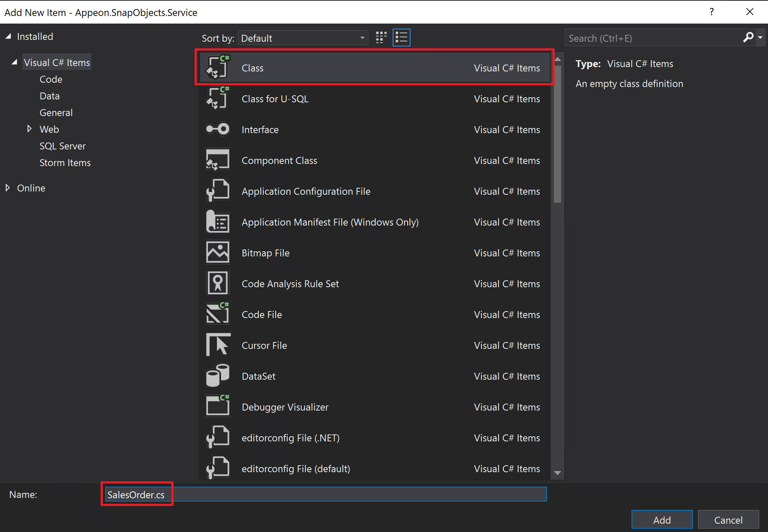
Task: Click the Bitmap File picture icon
Action: [217, 252]
